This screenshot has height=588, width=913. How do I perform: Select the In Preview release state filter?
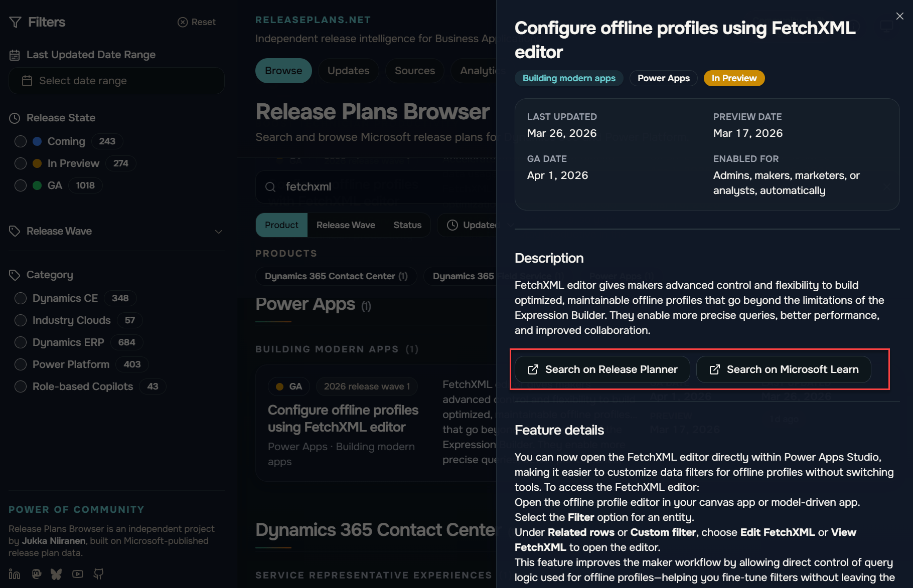[x=21, y=163]
